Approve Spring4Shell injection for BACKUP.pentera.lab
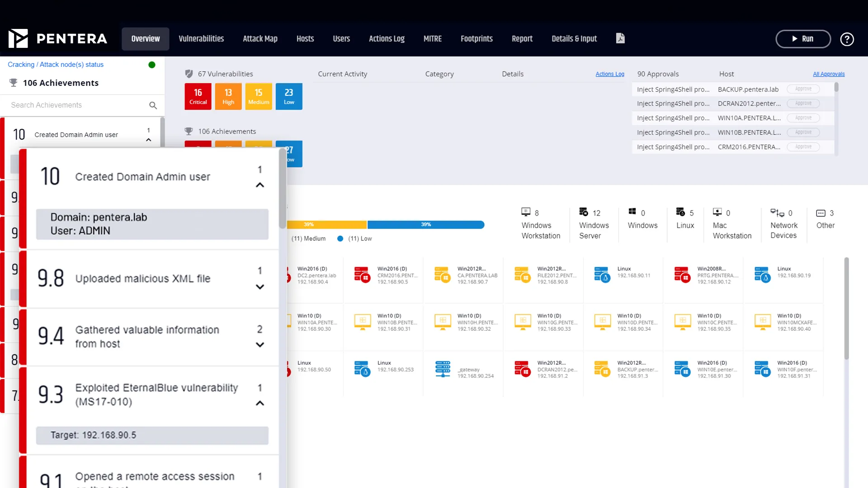The height and width of the screenshot is (488, 868). pos(803,89)
